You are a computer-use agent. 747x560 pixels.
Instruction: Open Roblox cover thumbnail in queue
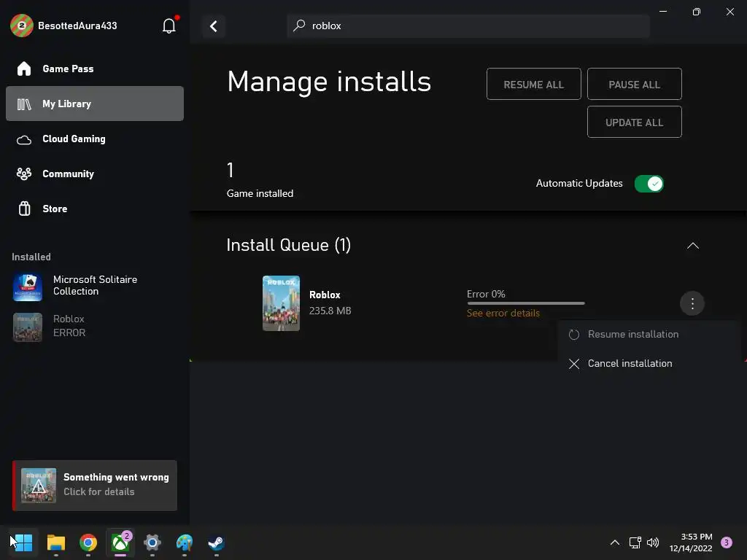tap(281, 303)
